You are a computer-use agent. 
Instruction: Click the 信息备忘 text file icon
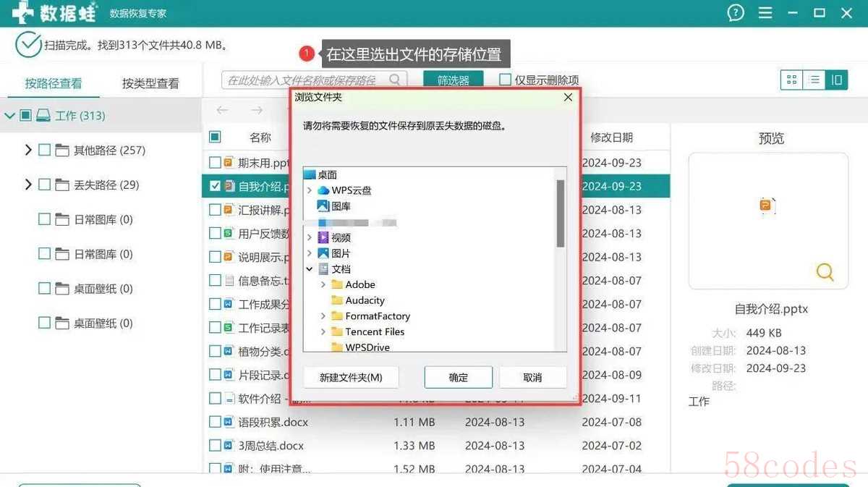(x=229, y=281)
